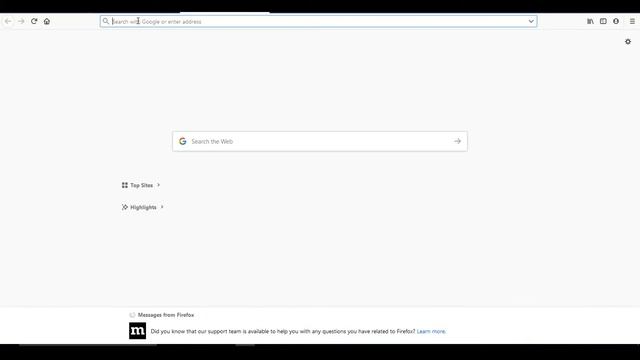Select the Top Sites heading
This screenshot has width=640, height=360.
[x=142, y=185]
